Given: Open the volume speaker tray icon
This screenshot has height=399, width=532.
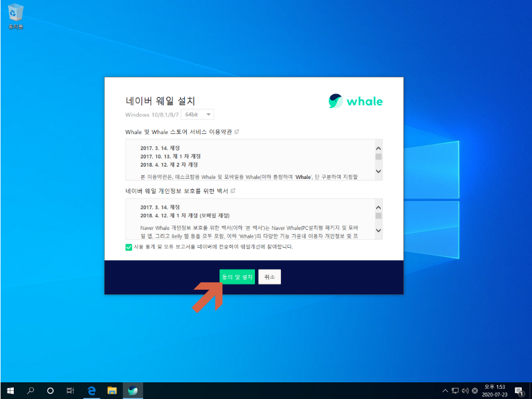Looking at the screenshot, I should pos(465,390).
